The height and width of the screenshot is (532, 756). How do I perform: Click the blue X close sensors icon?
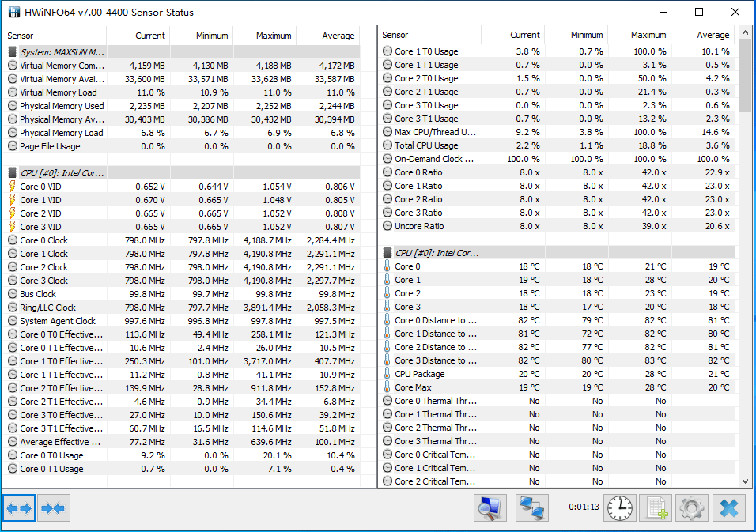728,508
